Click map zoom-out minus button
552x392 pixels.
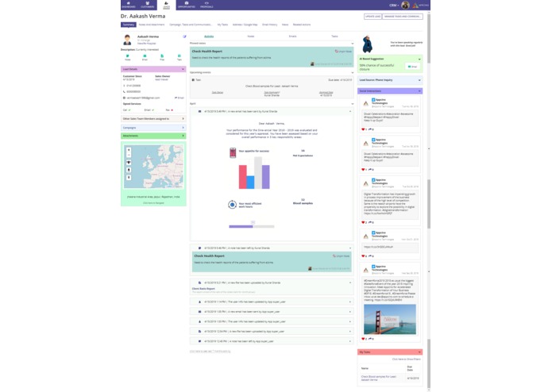pos(129,155)
